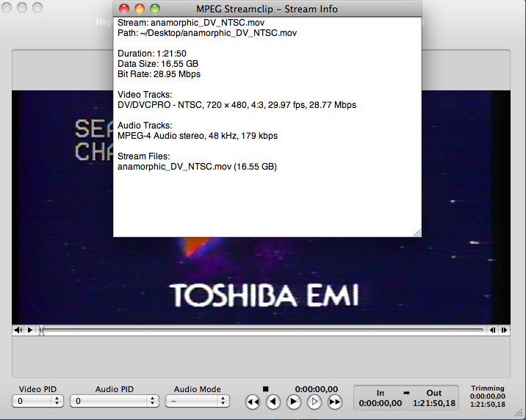The height and width of the screenshot is (420, 526).
Task: Open the Audio PID dropdown
Action: tap(114, 401)
